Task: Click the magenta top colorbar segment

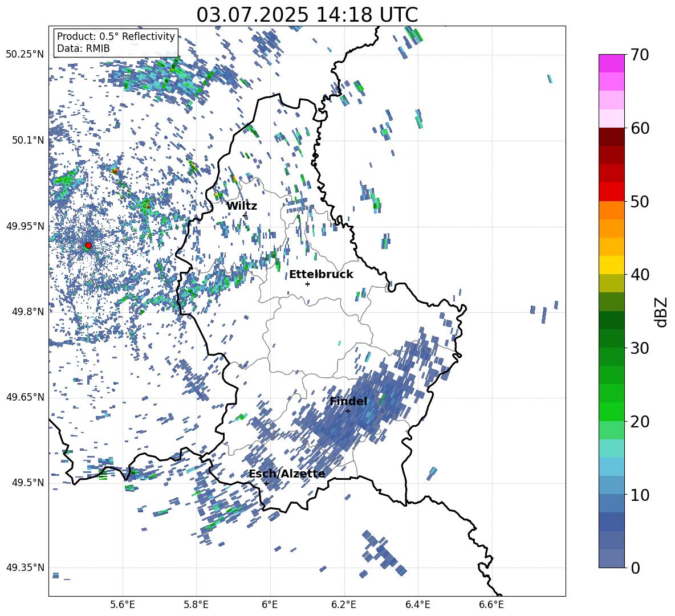Action: point(612,63)
